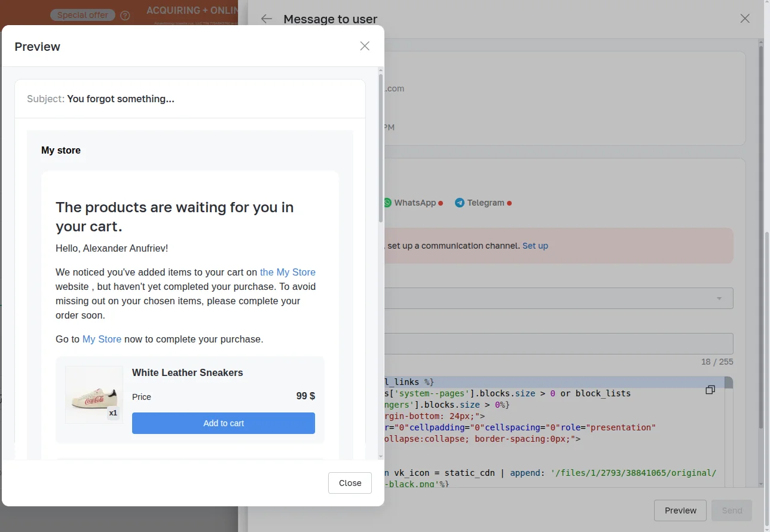Image resolution: width=770 pixels, height=532 pixels.
Task: Click the preview dialog vertical scrollbar
Action: tap(380, 149)
